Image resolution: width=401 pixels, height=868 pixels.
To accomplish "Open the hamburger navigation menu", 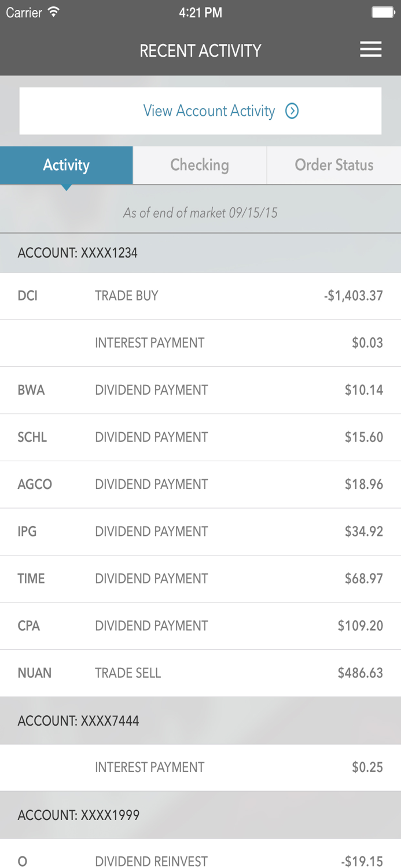I will coord(370,49).
